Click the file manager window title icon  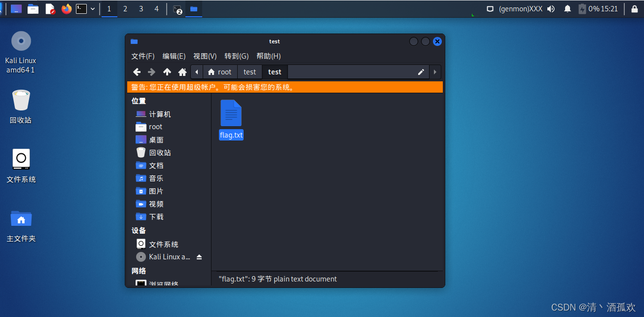tap(134, 41)
